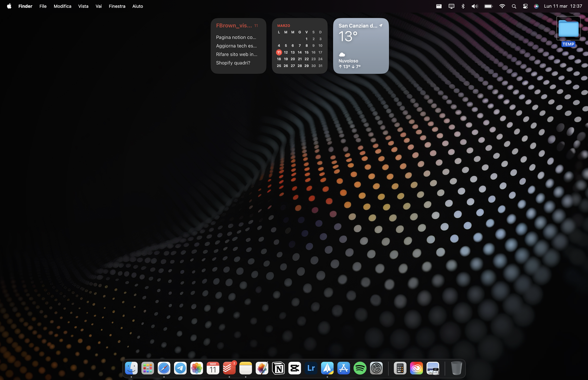Launch Spotify from the Dock
Image resolution: width=588 pixels, height=380 pixels.
(360, 368)
